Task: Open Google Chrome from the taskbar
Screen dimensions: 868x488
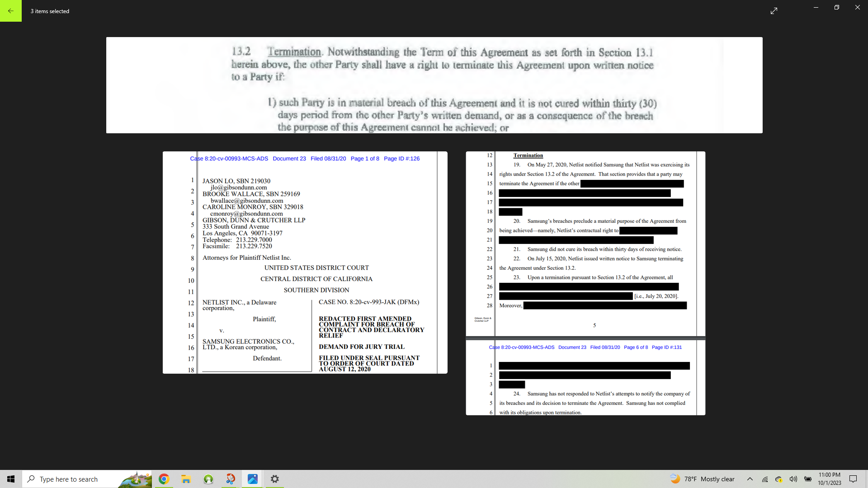Action: [x=164, y=479]
